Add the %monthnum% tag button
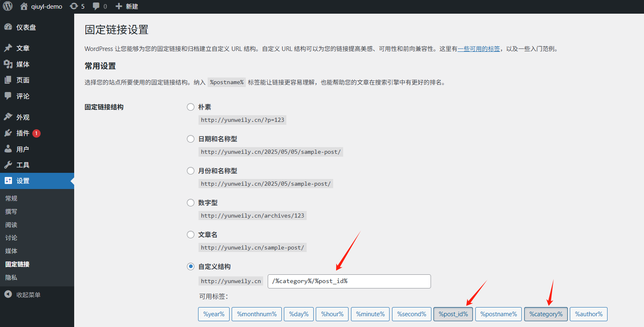The width and height of the screenshot is (644, 327). coord(257,314)
